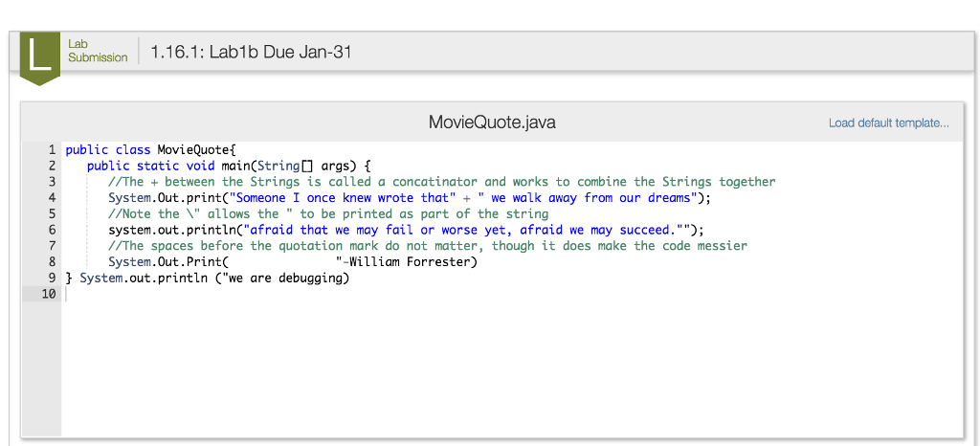The width and height of the screenshot is (980, 446).
Task: Click the Load default template link
Action: pyautogui.click(x=888, y=123)
